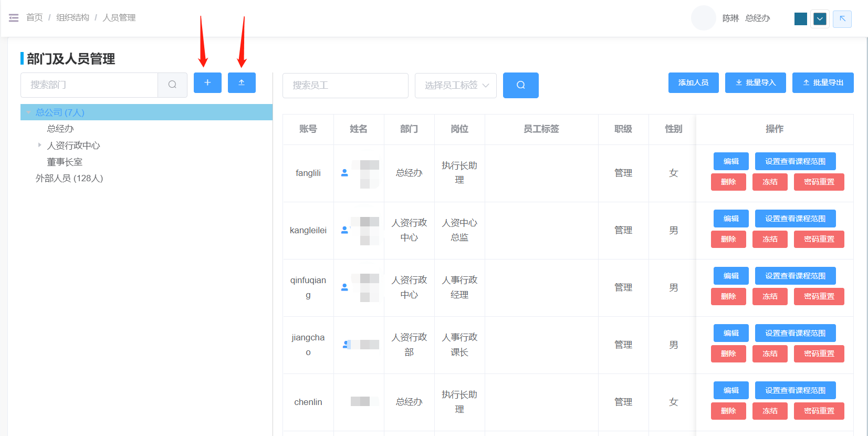
Task: Click the upload departments icon button
Action: coord(242,82)
